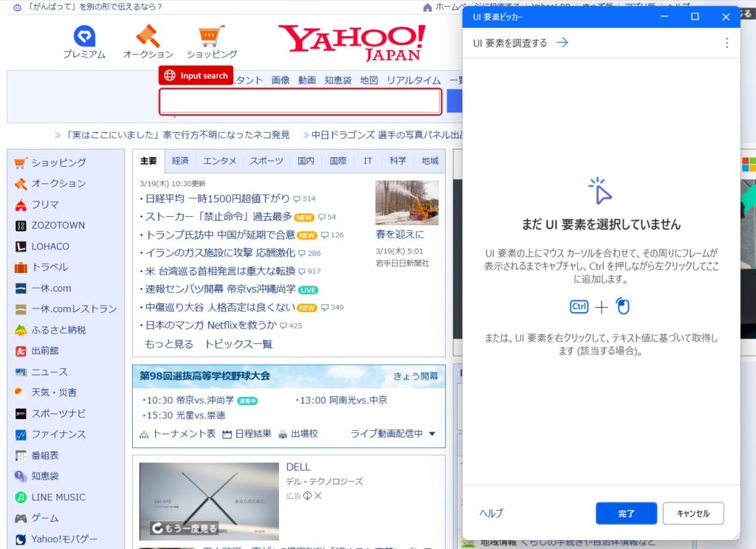Click the arrow beside UI 要素を調査する
756x549 pixels.
563,44
